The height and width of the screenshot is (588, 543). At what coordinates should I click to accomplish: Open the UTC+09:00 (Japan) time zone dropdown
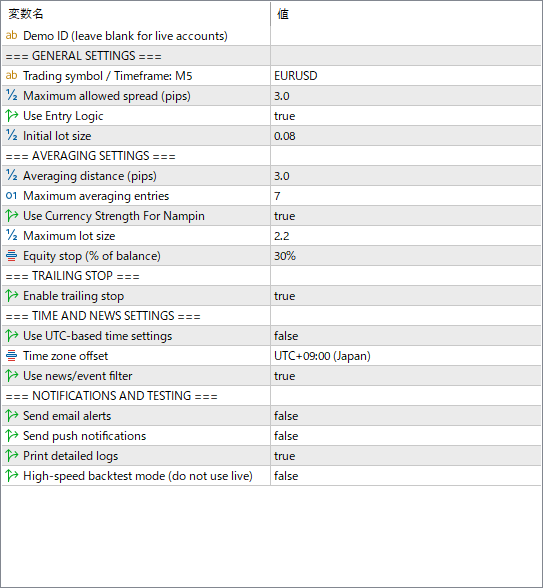tap(405, 356)
